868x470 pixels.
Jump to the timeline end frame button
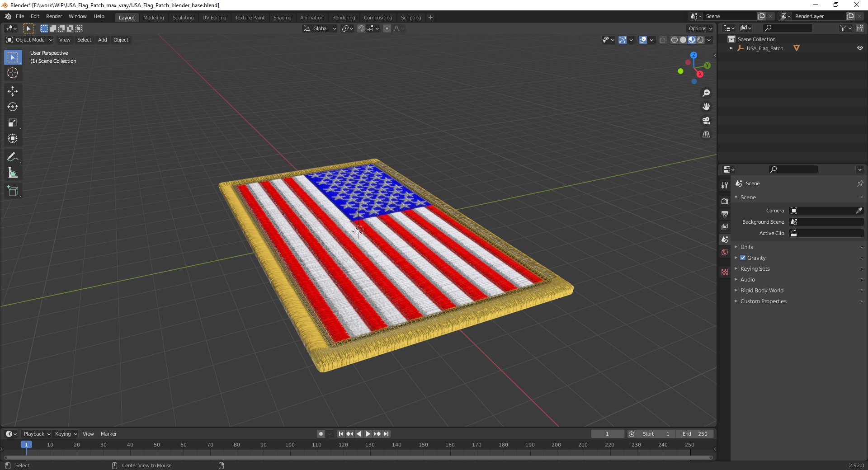coord(386,434)
